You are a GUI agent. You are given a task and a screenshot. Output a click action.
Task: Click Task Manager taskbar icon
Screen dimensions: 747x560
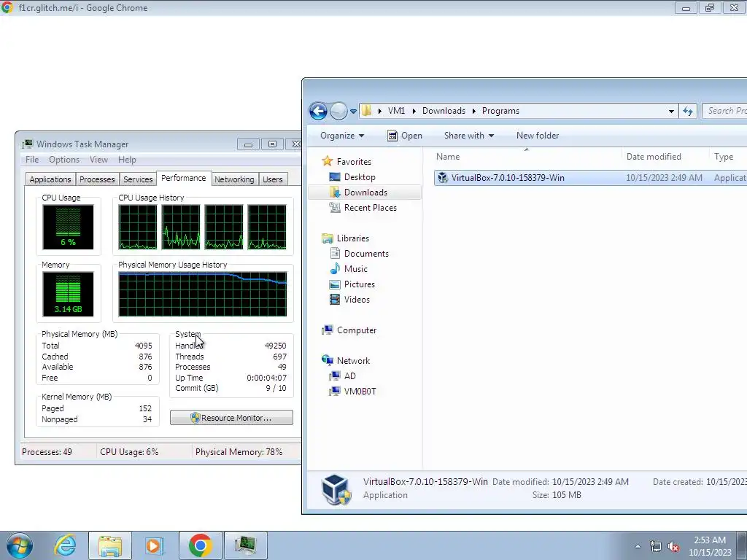pyautogui.click(x=245, y=545)
